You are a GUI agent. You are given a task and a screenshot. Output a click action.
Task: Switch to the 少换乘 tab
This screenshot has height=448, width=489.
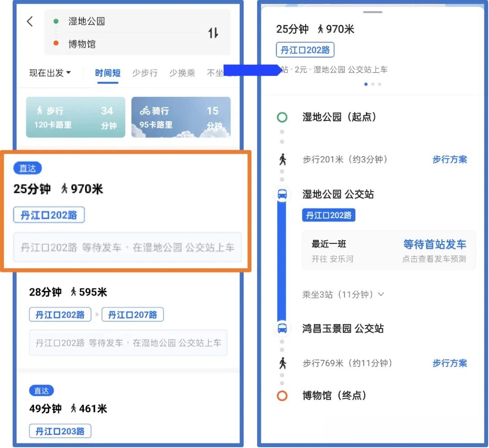182,73
